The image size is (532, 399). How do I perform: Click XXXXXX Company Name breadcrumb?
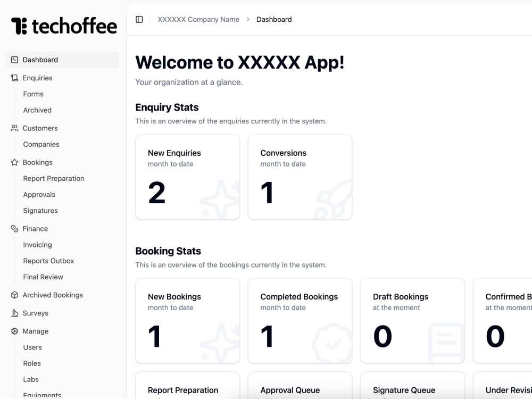coord(198,19)
